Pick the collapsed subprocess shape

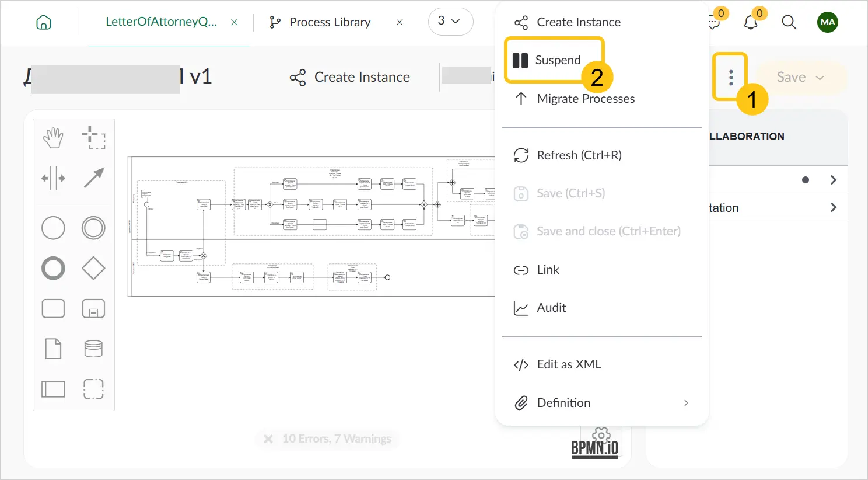click(x=93, y=308)
